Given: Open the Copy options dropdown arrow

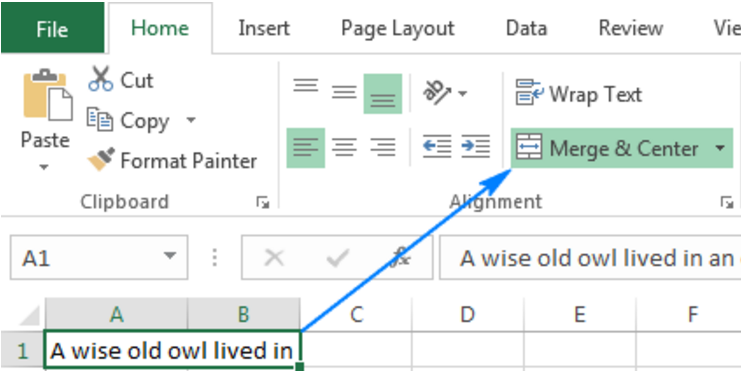Looking at the screenshot, I should (x=191, y=120).
